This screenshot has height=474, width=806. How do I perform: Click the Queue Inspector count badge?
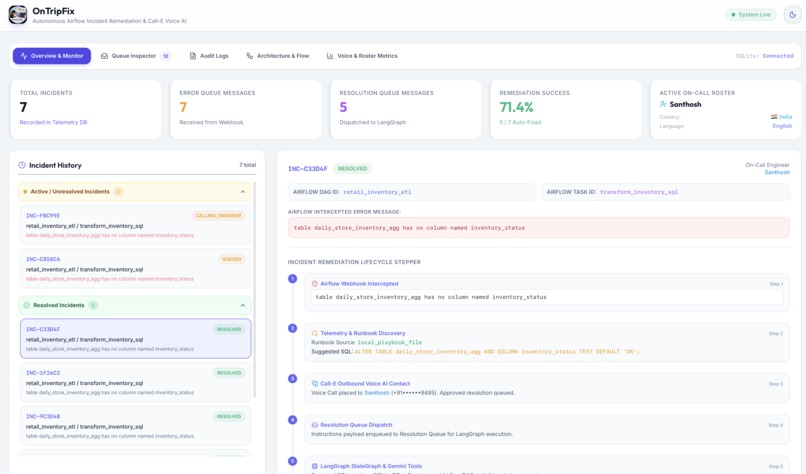pos(166,56)
